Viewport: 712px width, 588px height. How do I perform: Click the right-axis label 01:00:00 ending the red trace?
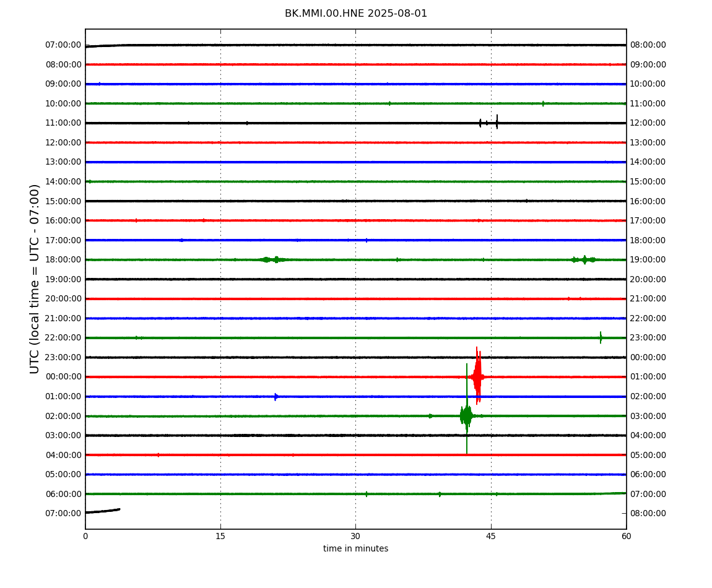point(648,377)
